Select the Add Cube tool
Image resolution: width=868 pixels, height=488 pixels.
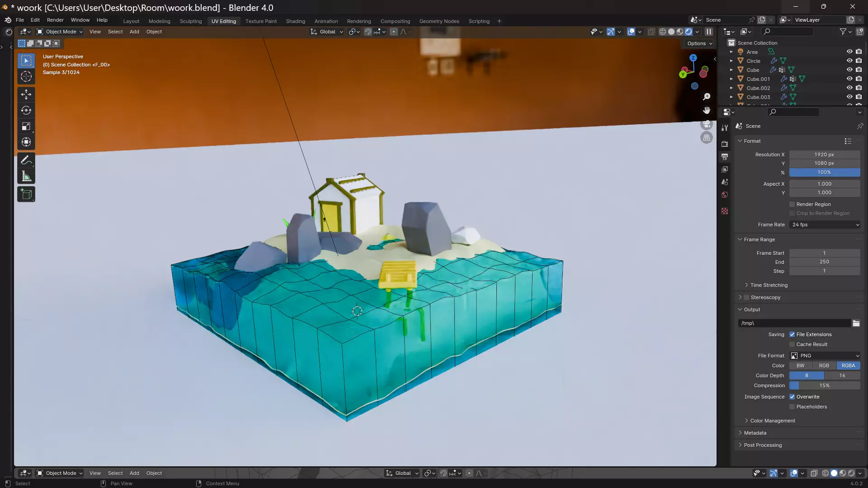26,194
